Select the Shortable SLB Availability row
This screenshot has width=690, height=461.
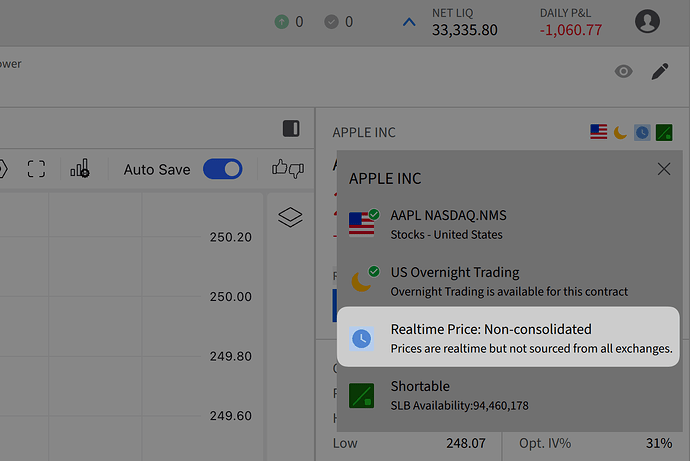508,395
